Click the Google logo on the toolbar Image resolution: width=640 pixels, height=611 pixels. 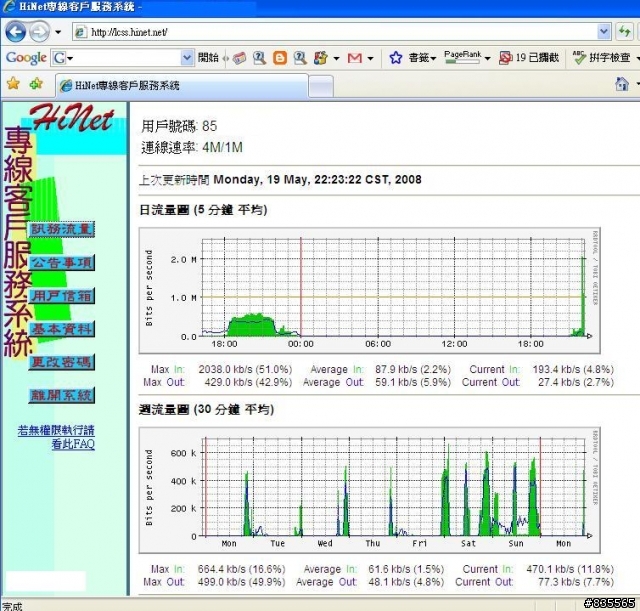[x=26, y=58]
